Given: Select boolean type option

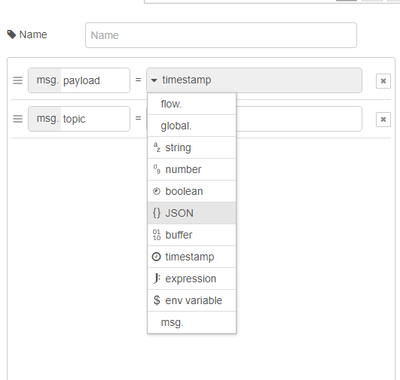Looking at the screenshot, I should tap(192, 191).
